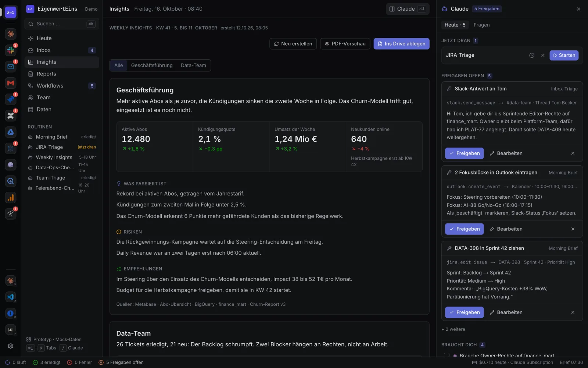Open the Confluence app icon
The width and height of the screenshot is (588, 368).
point(10,116)
